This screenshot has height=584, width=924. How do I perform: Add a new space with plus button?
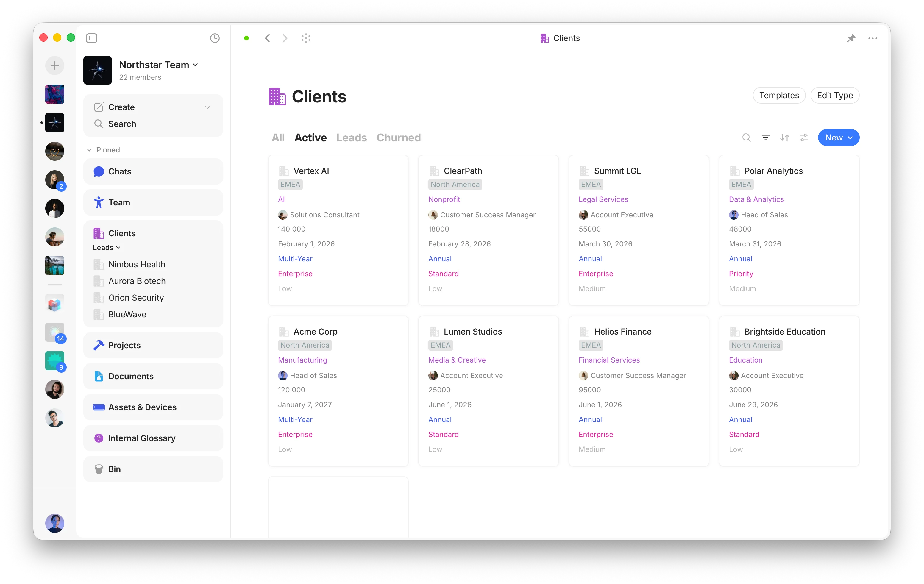click(55, 65)
